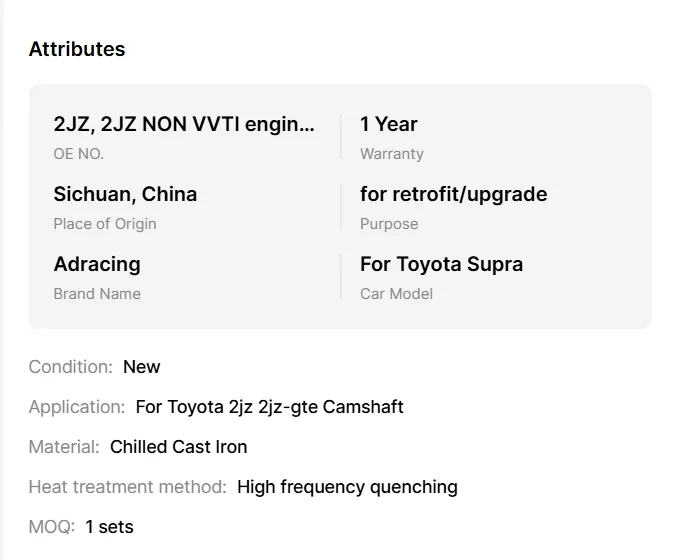Click the 'New' condition value

(x=141, y=367)
